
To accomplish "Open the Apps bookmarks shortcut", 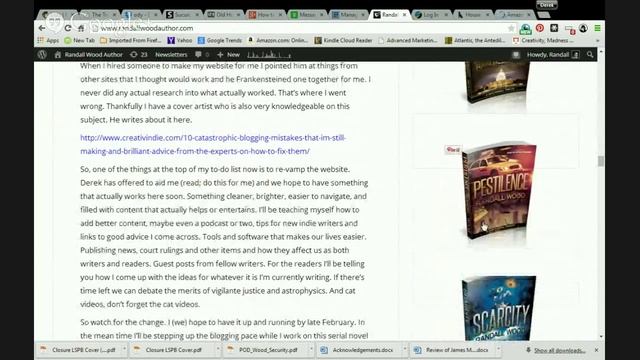I will 48,40.
